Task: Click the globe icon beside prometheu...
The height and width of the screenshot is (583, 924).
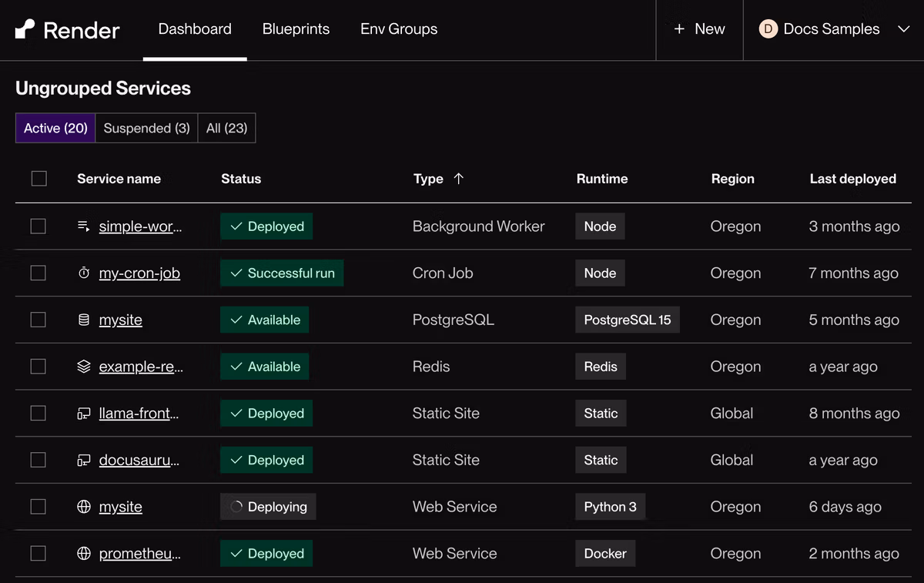Action: [x=84, y=554]
